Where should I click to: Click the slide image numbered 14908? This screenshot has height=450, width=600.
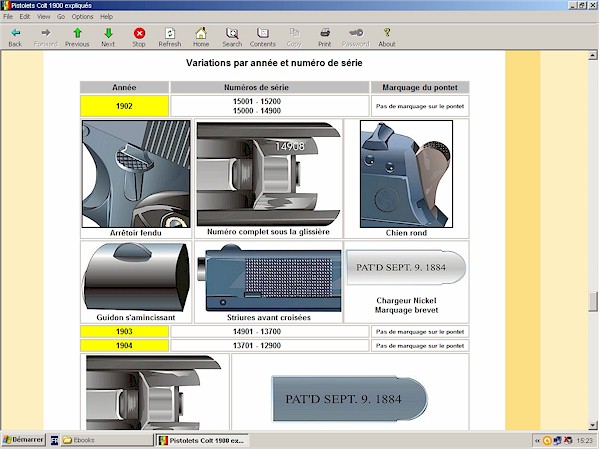tap(268, 174)
